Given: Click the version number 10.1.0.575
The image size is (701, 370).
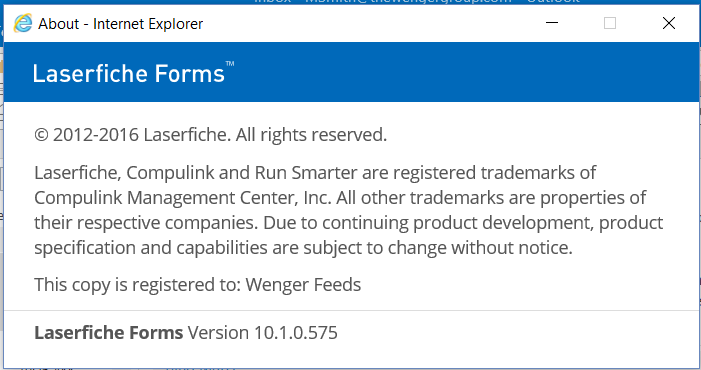Looking at the screenshot, I should (296, 332).
